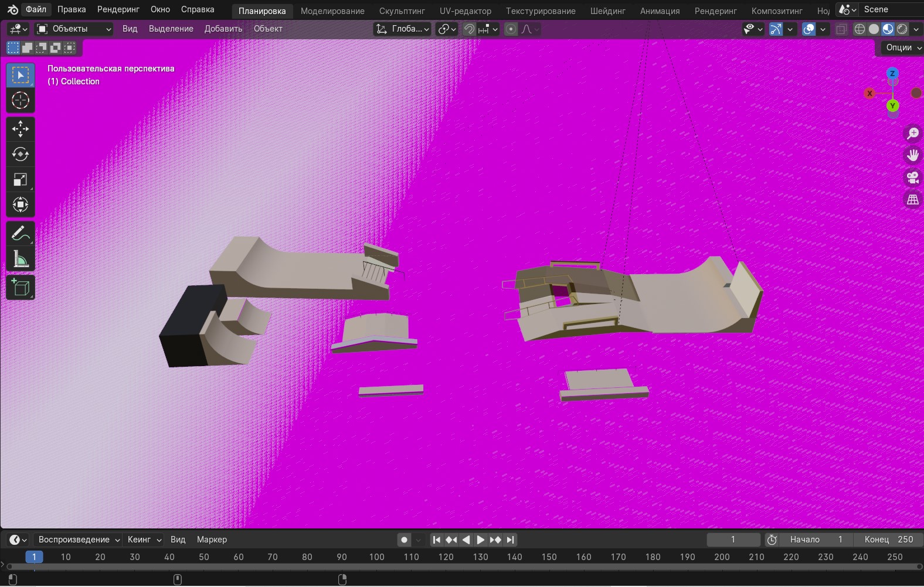The width and height of the screenshot is (924, 587).
Task: Toggle camera view with the camera gizmo
Action: (913, 178)
